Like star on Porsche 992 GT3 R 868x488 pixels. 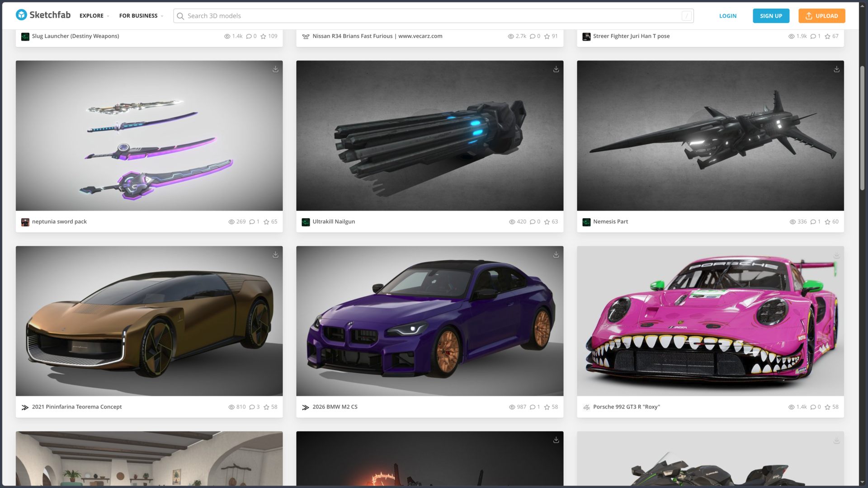coord(827,407)
